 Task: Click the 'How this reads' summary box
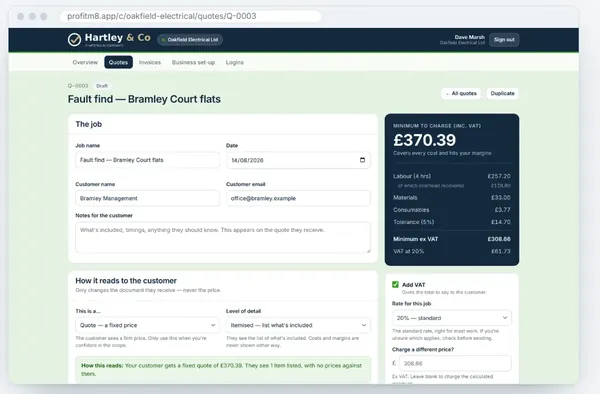223,370
